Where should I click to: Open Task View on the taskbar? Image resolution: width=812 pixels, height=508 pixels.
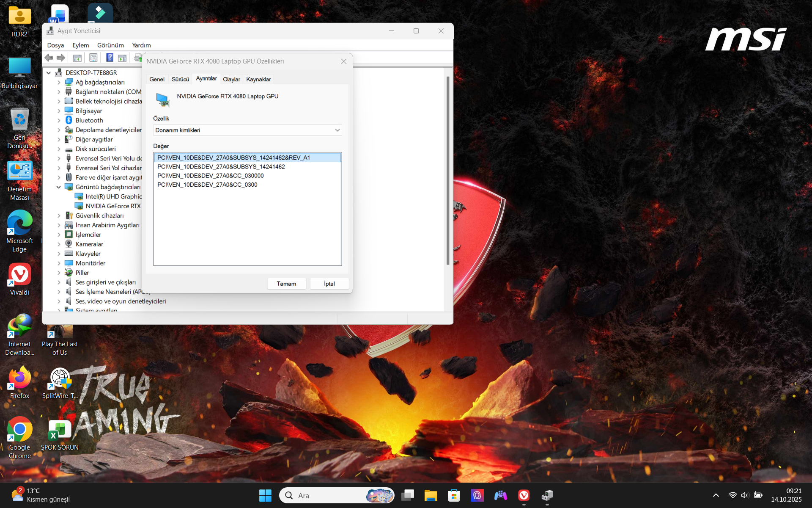408,495
